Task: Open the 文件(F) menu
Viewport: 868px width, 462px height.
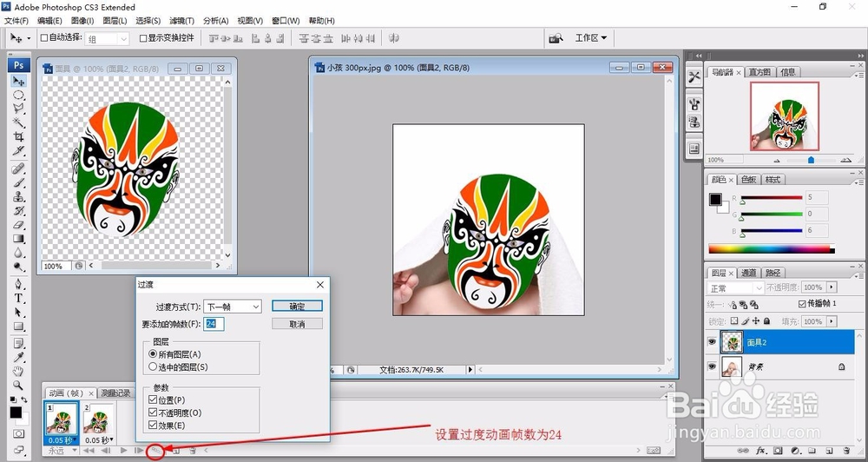Action: [x=16, y=21]
